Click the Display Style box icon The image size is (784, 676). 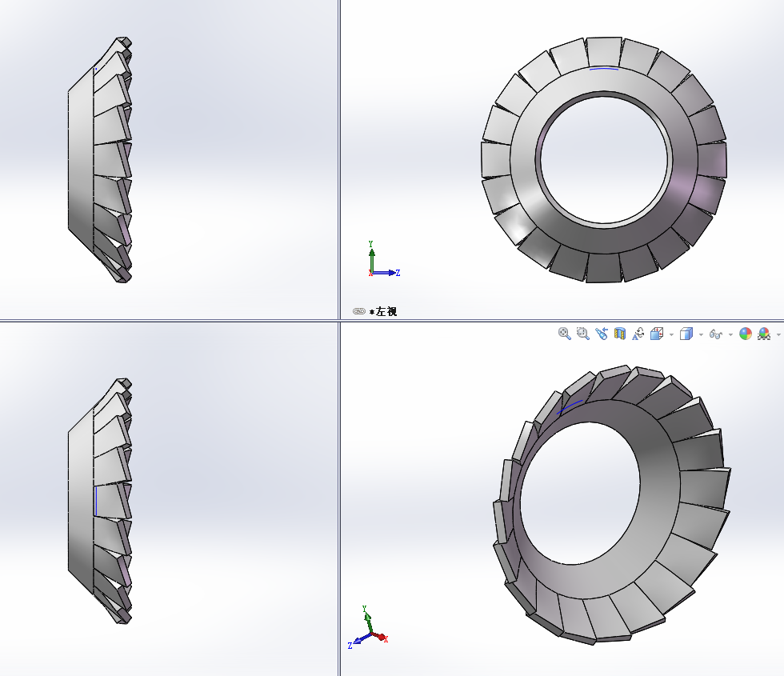(686, 334)
